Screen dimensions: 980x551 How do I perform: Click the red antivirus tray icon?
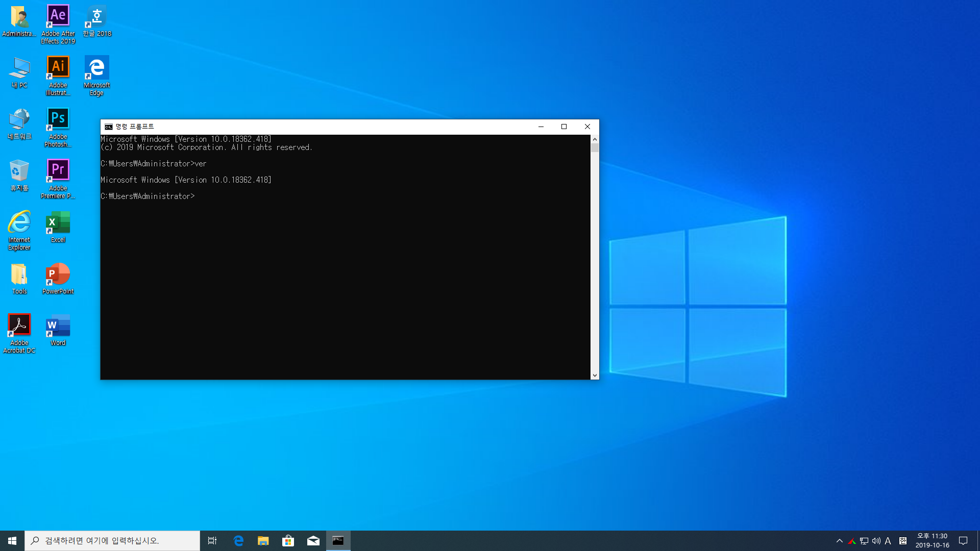[x=852, y=541]
